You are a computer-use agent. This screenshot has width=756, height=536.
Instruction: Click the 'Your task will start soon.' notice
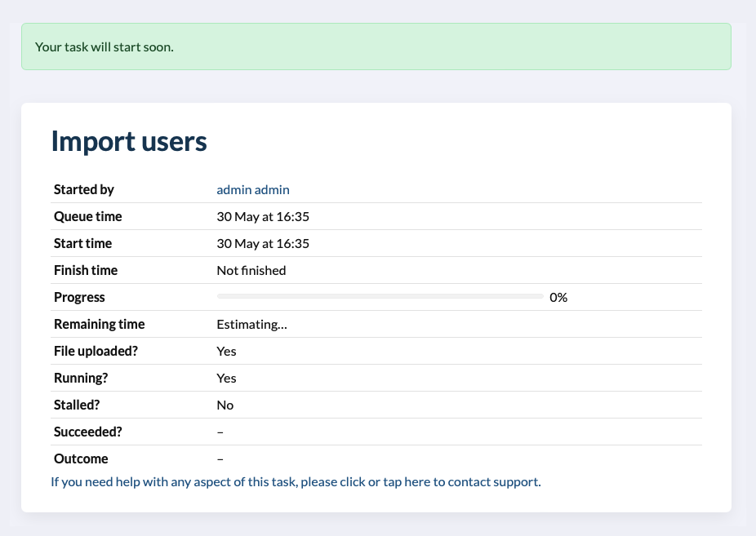point(376,47)
